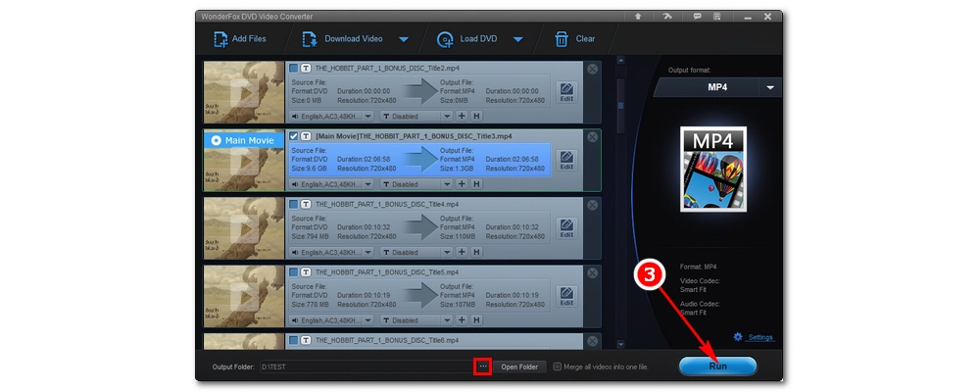Click the T rename icon for Title3.mp4
This screenshot has height=392, width=980.
306,135
